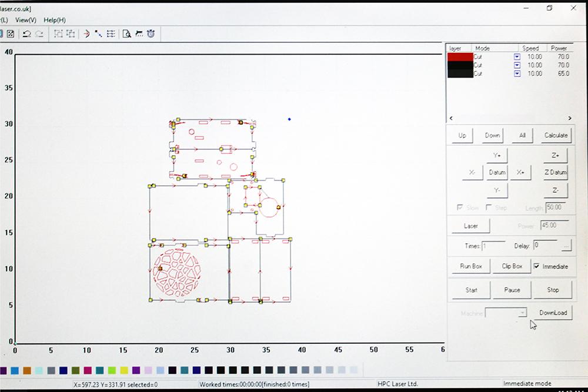Click the Length input field
Screen dimensions: 588x392
pyautogui.click(x=557, y=207)
